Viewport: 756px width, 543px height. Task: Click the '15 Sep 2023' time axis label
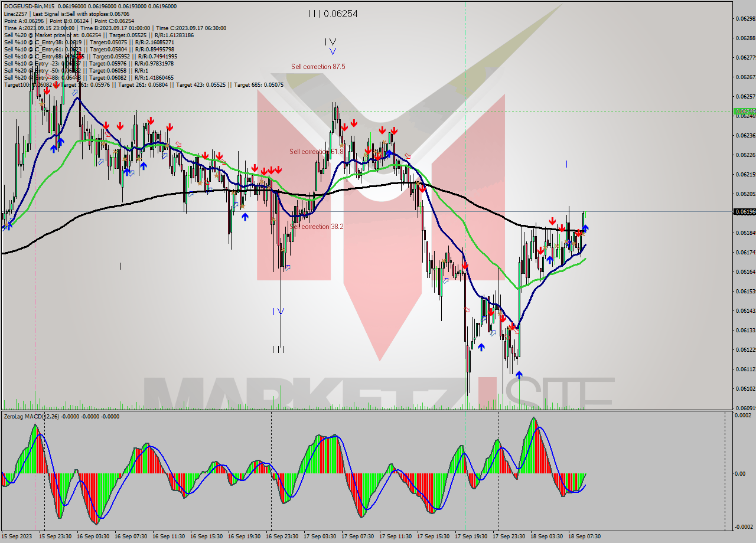pyautogui.click(x=18, y=537)
